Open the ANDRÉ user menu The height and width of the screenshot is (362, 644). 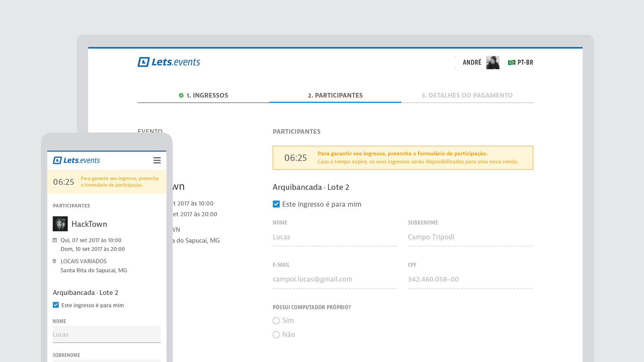tap(472, 62)
